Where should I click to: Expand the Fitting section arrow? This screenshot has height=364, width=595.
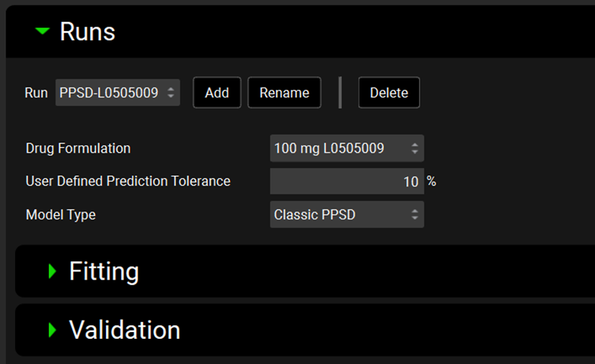[53, 271]
